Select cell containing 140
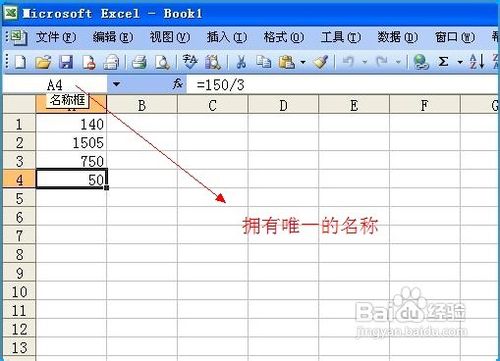Image resolution: width=500 pixels, height=361 pixels. [71, 124]
